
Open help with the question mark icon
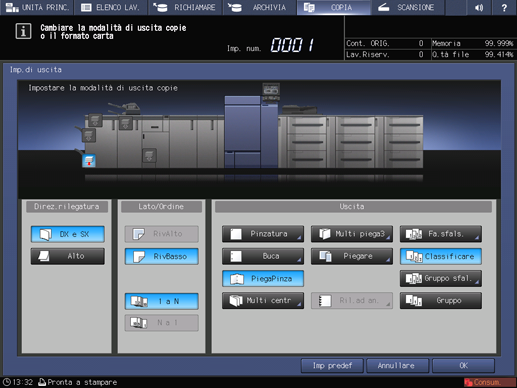(504, 7)
